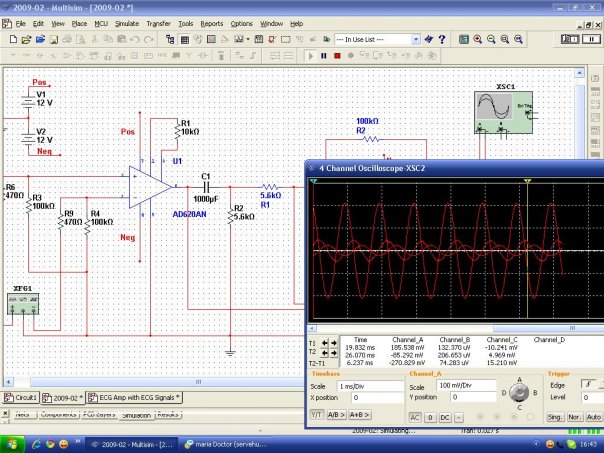This screenshot has width=604, height=453.
Task: Select DC coupling for Channel_A
Action: pos(445,418)
